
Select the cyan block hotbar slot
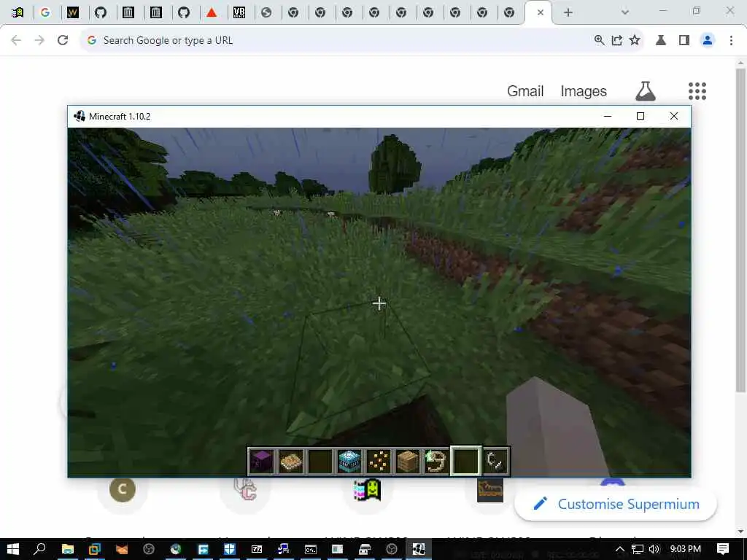[x=349, y=461]
